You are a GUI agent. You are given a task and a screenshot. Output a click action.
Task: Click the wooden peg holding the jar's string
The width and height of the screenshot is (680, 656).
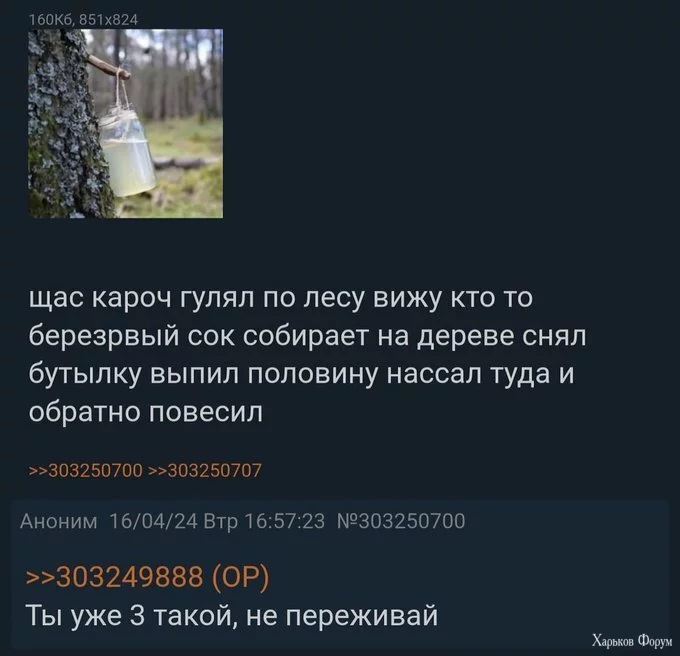tap(107, 67)
